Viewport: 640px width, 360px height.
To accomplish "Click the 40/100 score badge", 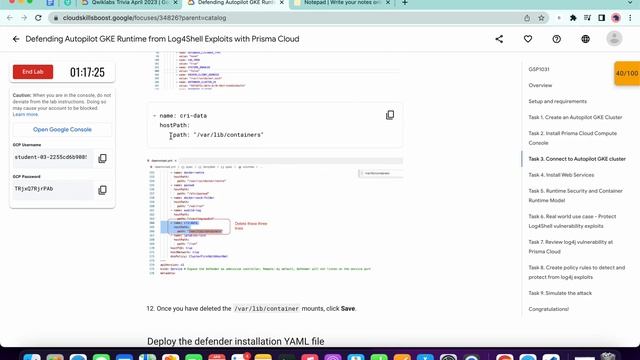I will (x=627, y=73).
